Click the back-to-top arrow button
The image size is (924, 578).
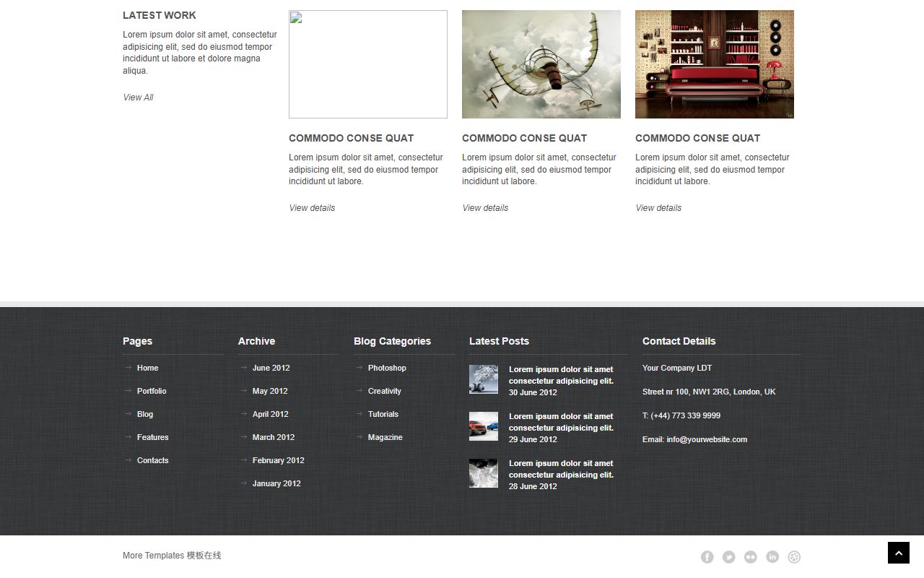tap(899, 553)
